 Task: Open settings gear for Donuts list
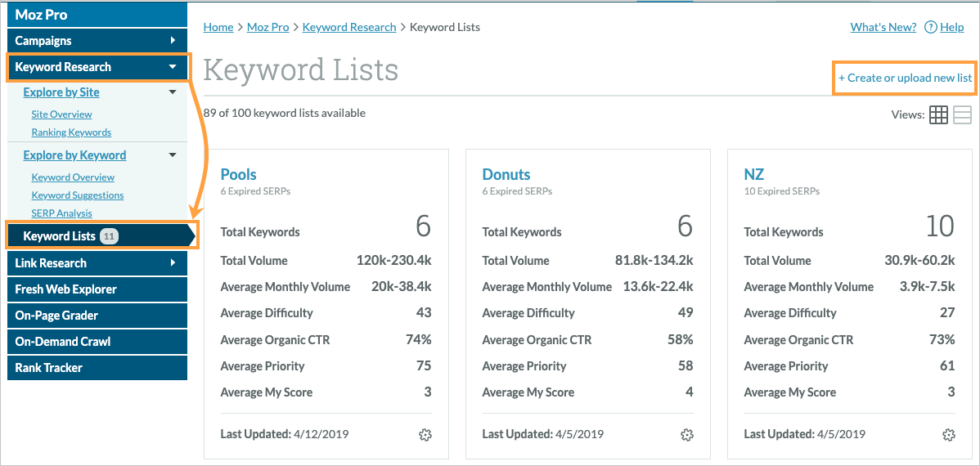686,435
